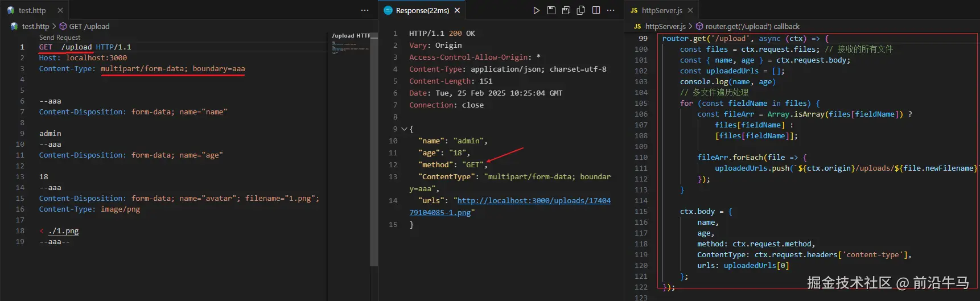
Task: Click the breadcrumb chevron after httpServer.js
Action: pyautogui.click(x=690, y=26)
